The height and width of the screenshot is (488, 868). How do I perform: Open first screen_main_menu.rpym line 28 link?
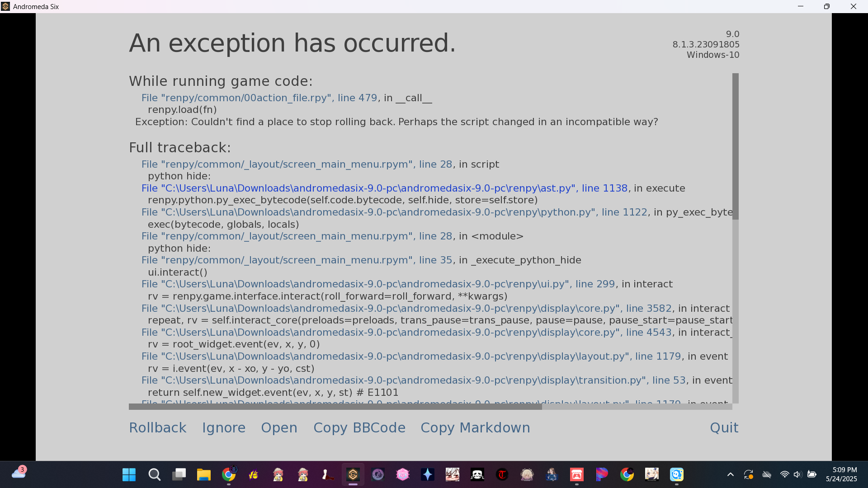(x=297, y=164)
